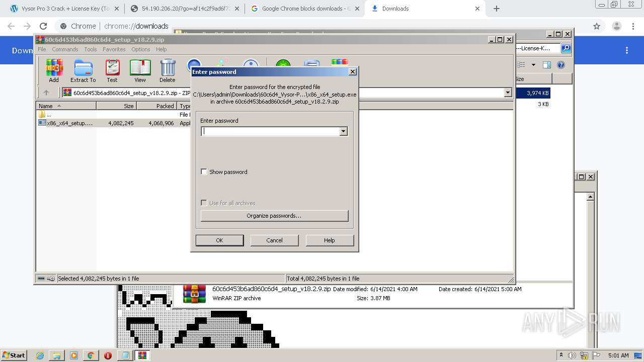Sort by the Packed column header
The image size is (644, 362).
pos(156,106)
